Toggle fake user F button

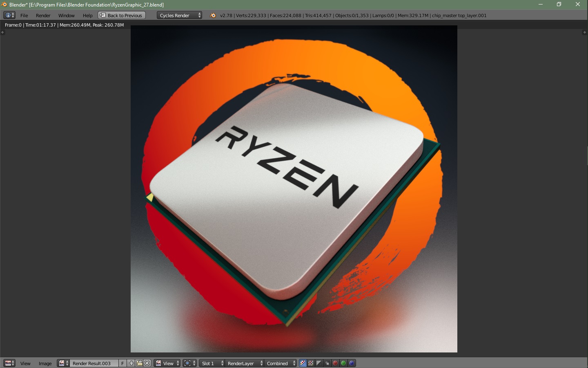[122, 363]
